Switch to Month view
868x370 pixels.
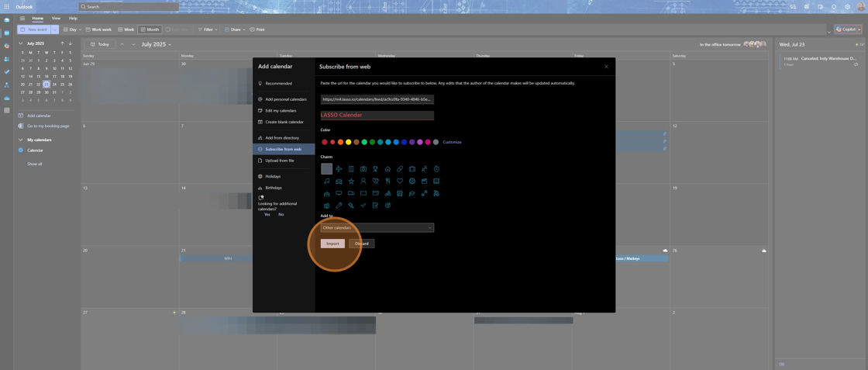point(150,29)
